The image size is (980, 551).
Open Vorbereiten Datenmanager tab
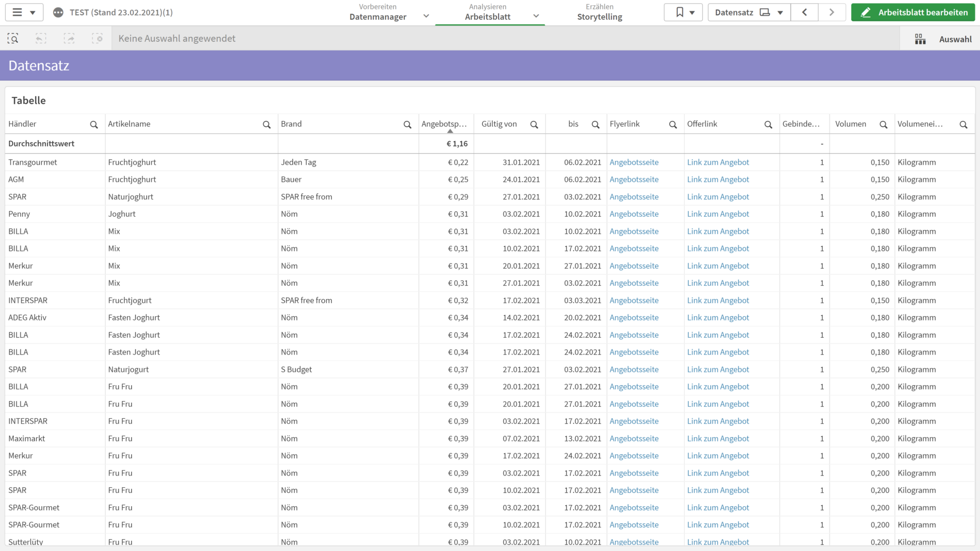(378, 12)
